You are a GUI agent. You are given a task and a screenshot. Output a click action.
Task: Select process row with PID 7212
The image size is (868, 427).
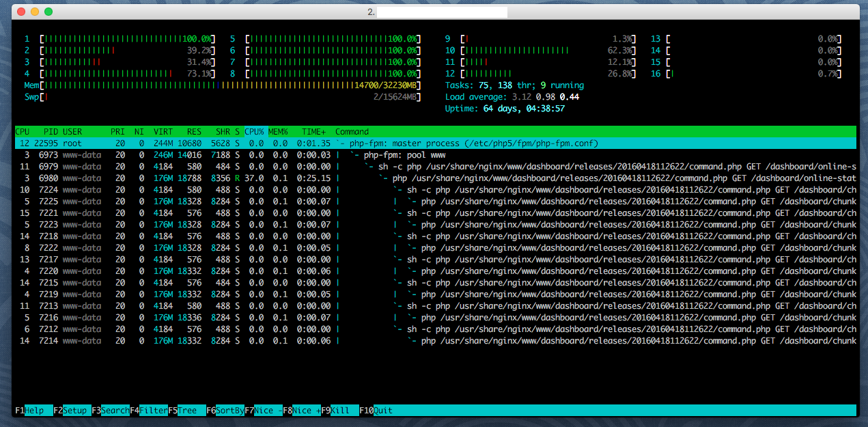tap(436, 329)
